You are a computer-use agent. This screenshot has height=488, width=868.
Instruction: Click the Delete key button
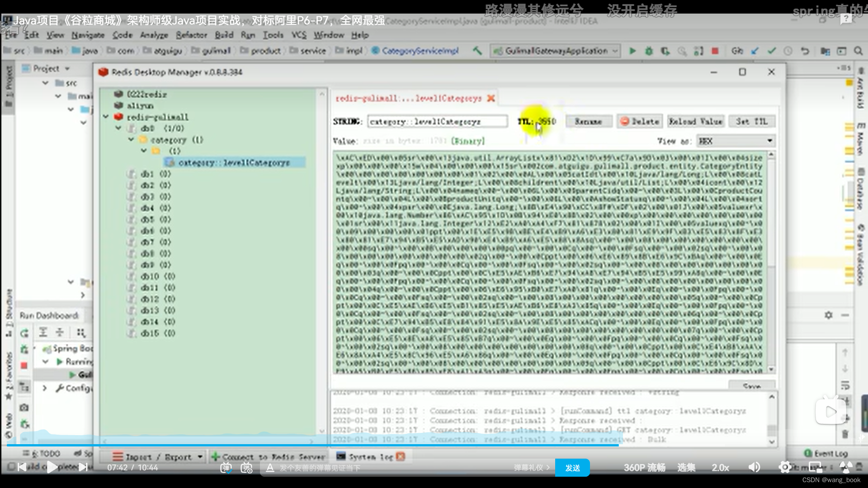pos(640,122)
